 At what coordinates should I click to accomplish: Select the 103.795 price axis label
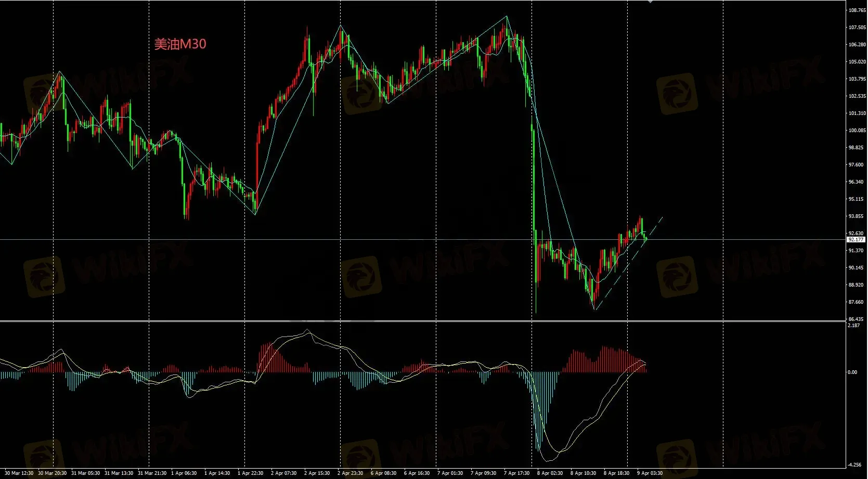click(857, 79)
